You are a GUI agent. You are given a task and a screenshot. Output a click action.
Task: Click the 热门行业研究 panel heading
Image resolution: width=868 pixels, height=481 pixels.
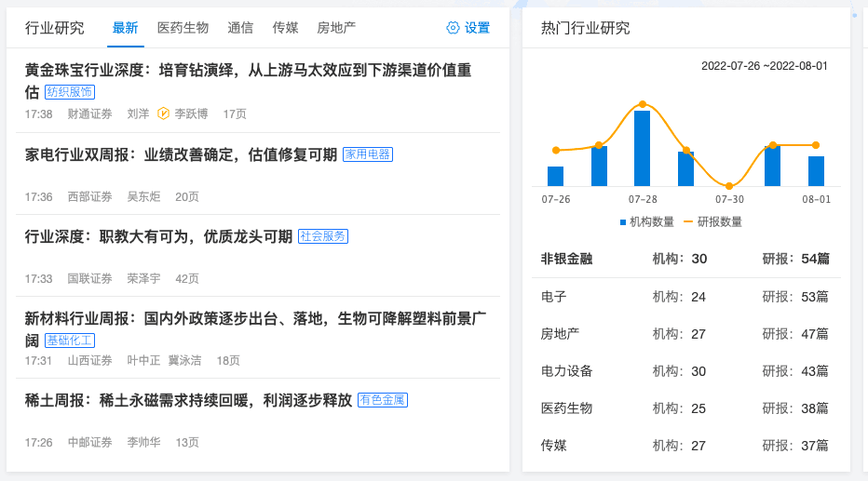point(585,28)
